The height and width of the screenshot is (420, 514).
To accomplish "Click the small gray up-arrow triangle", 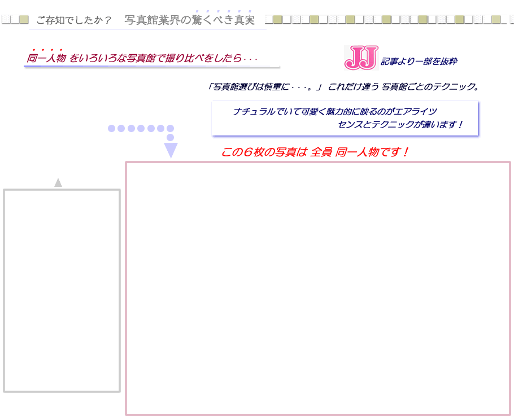I will coord(58,182).
